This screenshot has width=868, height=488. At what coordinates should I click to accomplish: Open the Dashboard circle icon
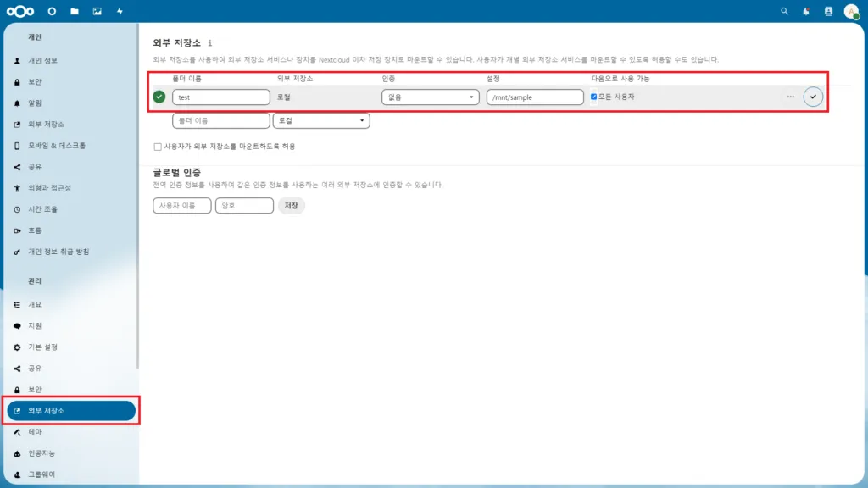pyautogui.click(x=52, y=11)
